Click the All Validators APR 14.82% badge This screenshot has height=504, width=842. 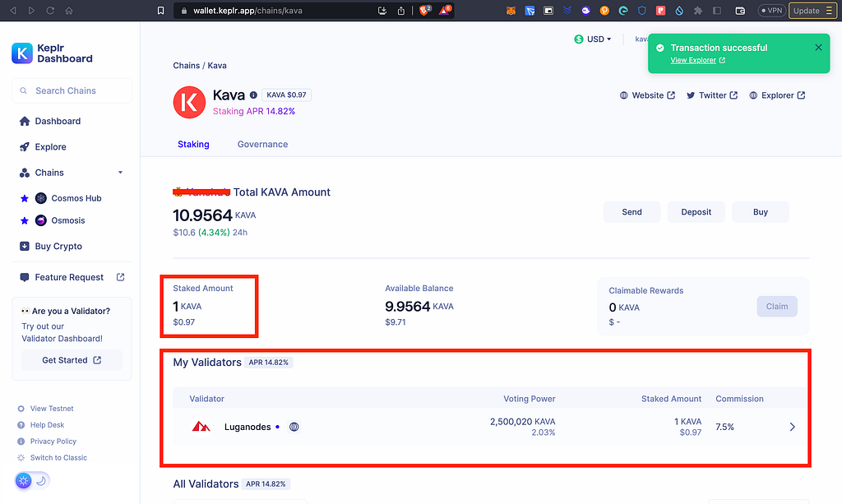(x=266, y=484)
